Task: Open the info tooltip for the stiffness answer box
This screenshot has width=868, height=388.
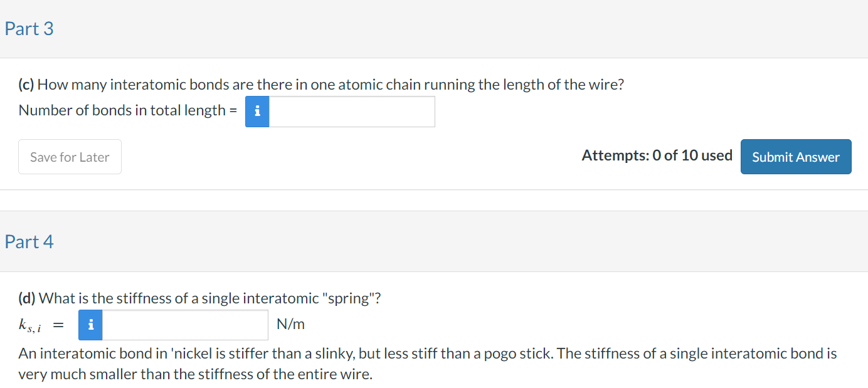Action: click(90, 325)
